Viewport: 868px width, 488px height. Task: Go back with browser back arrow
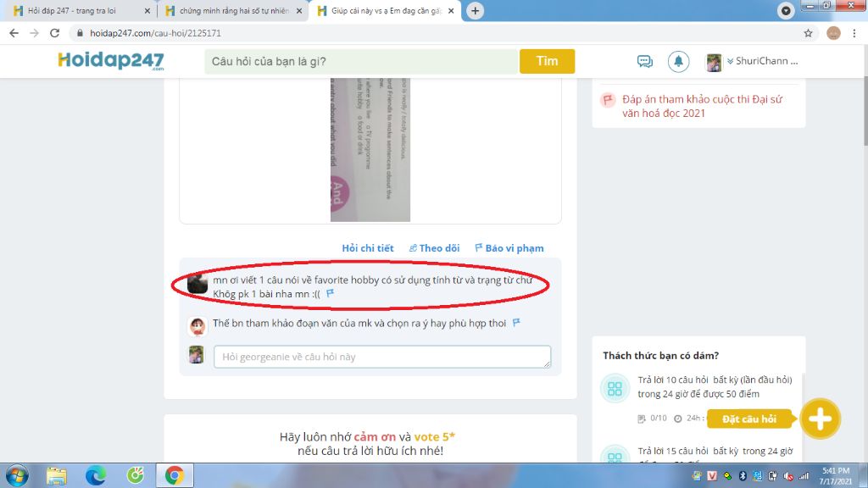point(14,33)
